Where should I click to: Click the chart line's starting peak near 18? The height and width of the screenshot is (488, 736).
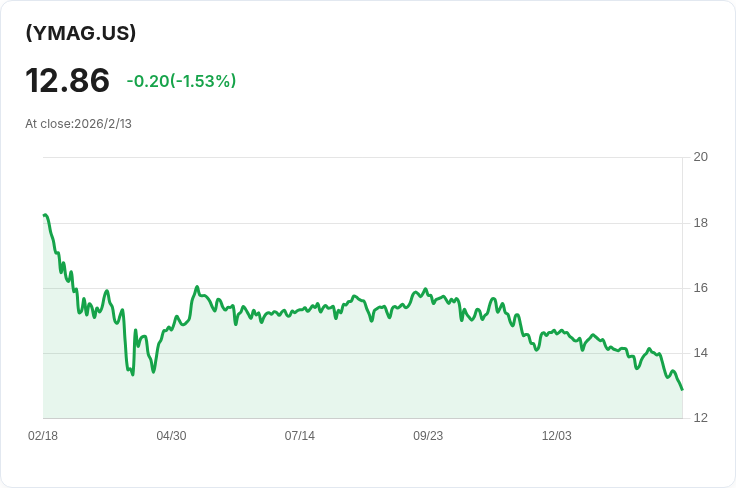[x=45, y=215]
